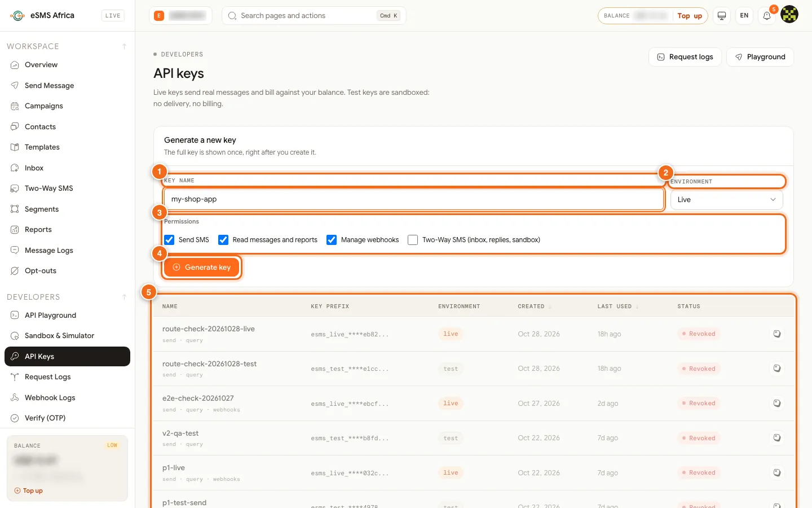812x508 pixels.
Task: Sort table by Last Used column
Action: pyautogui.click(x=618, y=306)
